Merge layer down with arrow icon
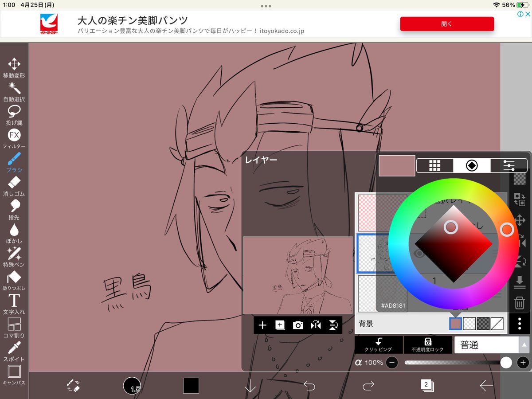Screen dimensions: 532x399 click(x=520, y=282)
